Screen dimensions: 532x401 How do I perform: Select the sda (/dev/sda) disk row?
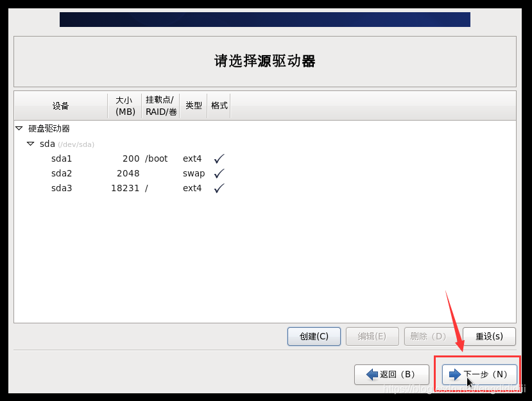[265, 144]
